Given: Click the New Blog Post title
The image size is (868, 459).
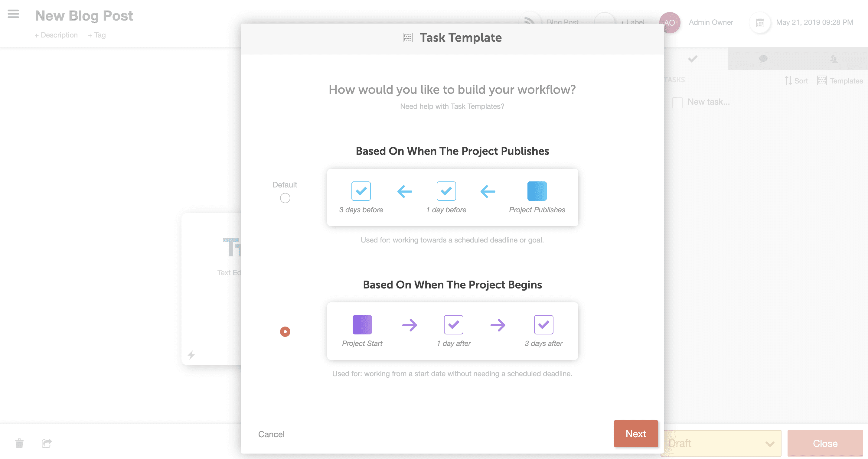Looking at the screenshot, I should 84,15.
